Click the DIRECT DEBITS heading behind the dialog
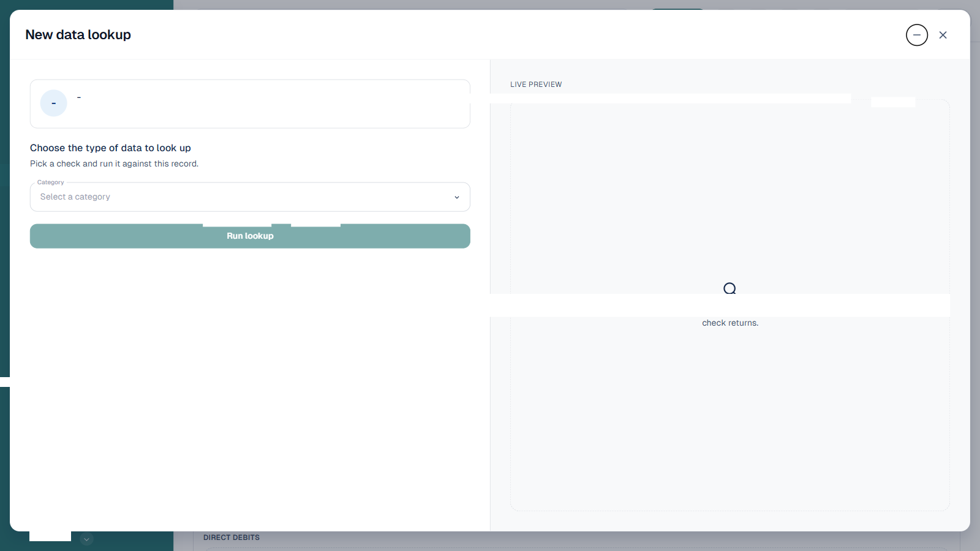Viewport: 980px width, 551px height. (232, 538)
